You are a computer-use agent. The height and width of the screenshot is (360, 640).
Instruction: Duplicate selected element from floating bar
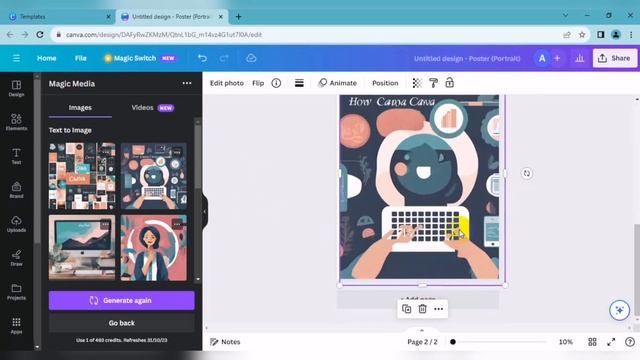[x=407, y=309]
